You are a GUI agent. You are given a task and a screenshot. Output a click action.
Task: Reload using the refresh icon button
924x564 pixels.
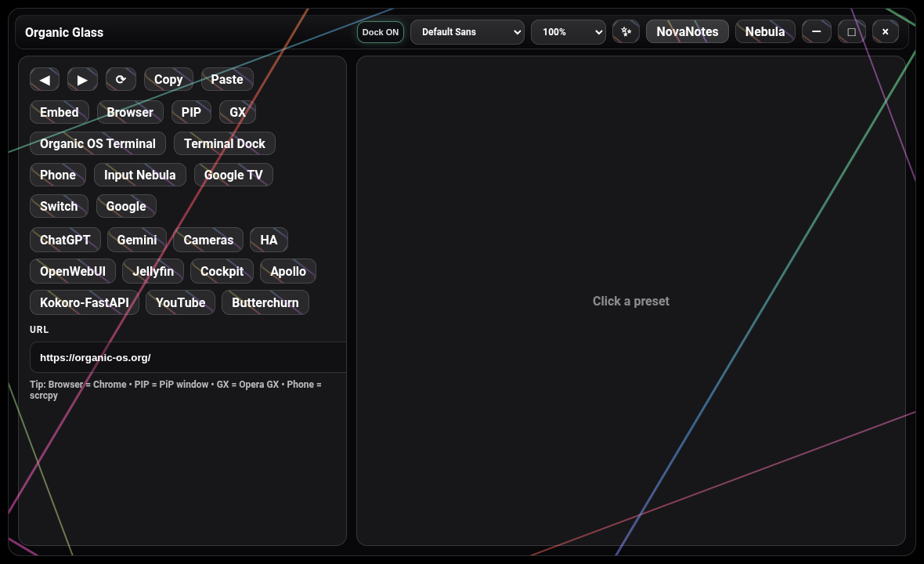[121, 80]
